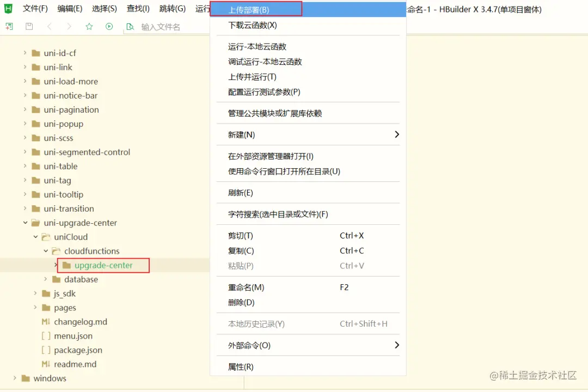The image size is (588, 392).
Task: Choose 上传并运行(T) menu entry
Action: click(308, 77)
